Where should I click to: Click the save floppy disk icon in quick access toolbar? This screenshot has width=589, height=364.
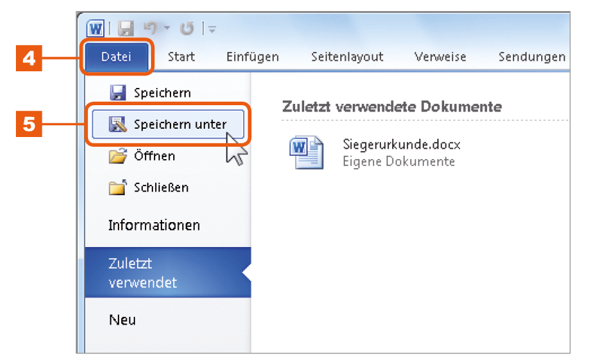pyautogui.click(x=126, y=28)
